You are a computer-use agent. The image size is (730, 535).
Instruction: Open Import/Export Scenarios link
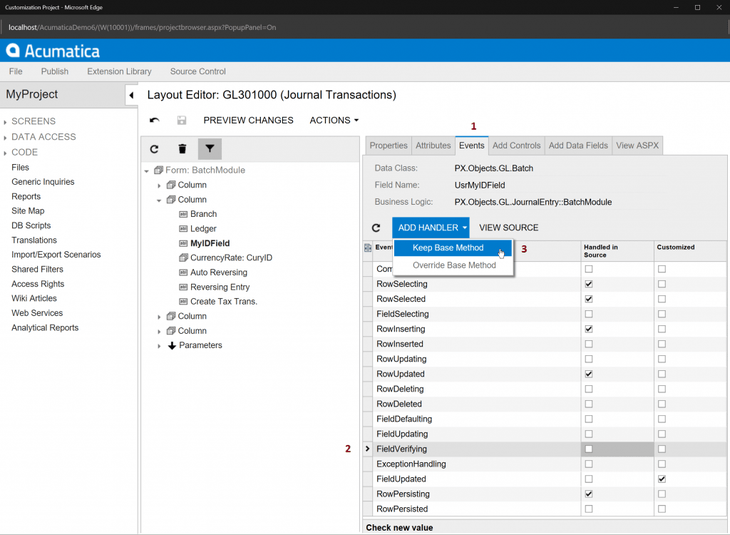(x=56, y=255)
